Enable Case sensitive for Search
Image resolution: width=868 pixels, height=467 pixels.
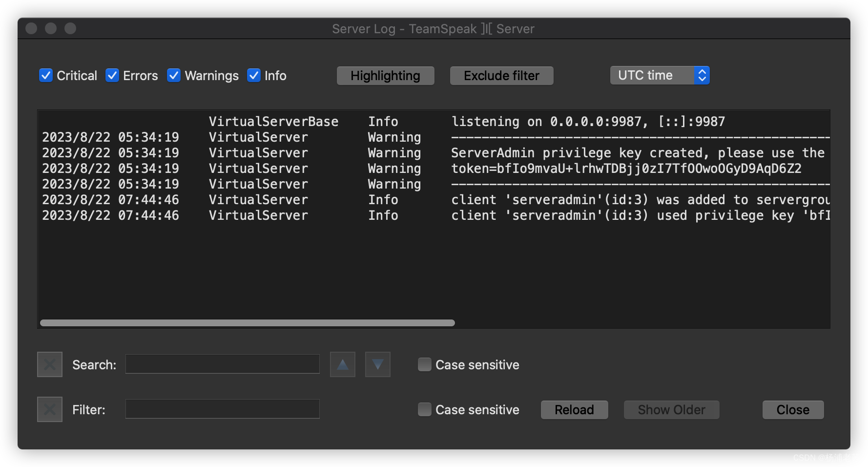click(x=425, y=364)
